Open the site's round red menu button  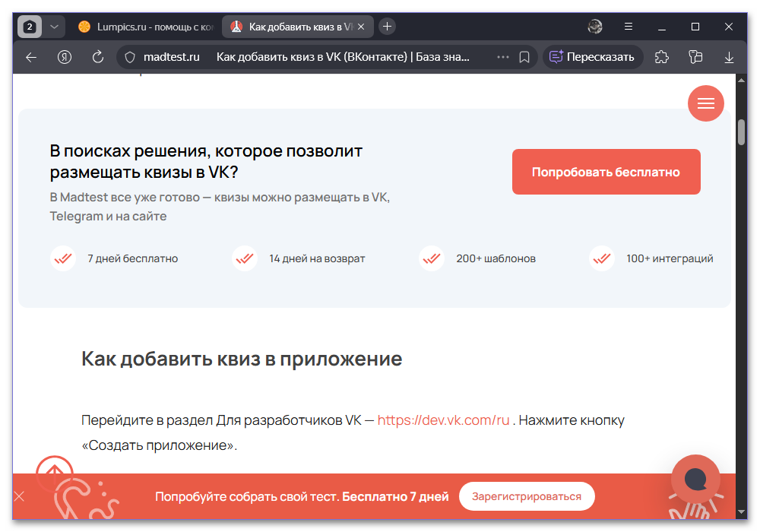pos(706,103)
